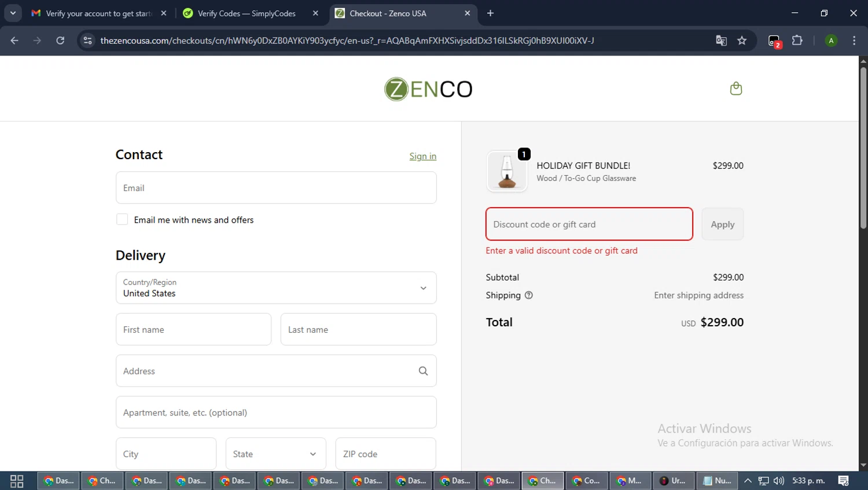This screenshot has width=868, height=490.
Task: Close the Verify Codes SimplyCodes tab
Action: [x=315, y=13]
